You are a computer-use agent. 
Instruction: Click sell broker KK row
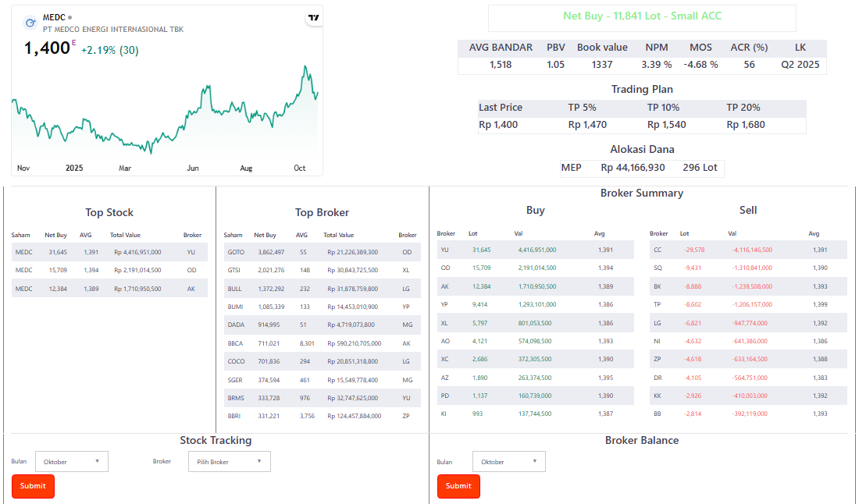748,396
